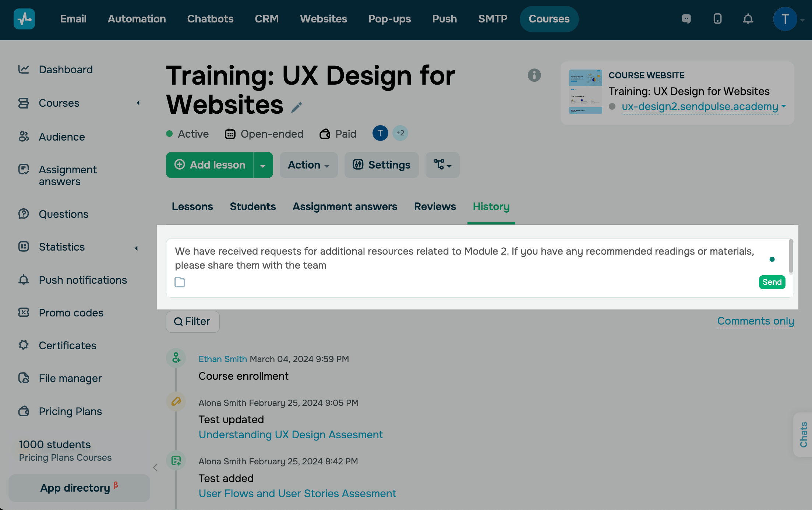
Task: Collapse the Statistics section in sidebar
Action: pyautogui.click(x=136, y=247)
